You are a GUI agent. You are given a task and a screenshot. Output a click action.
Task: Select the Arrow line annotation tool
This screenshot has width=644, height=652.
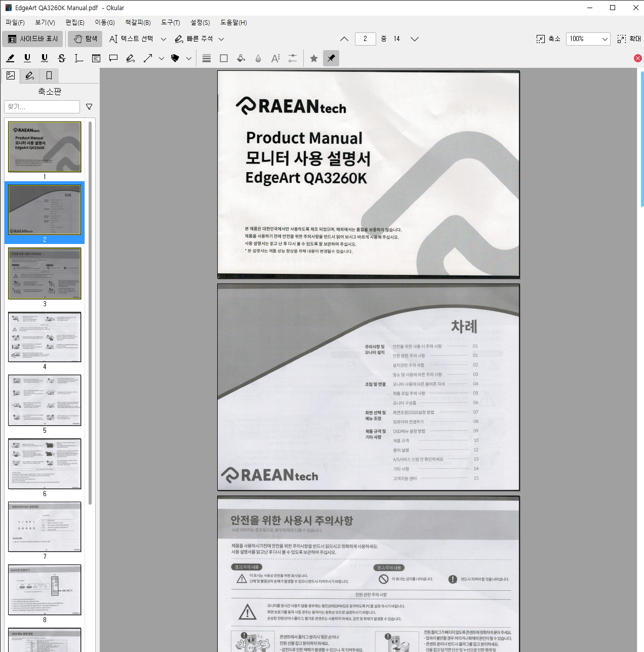point(148,58)
